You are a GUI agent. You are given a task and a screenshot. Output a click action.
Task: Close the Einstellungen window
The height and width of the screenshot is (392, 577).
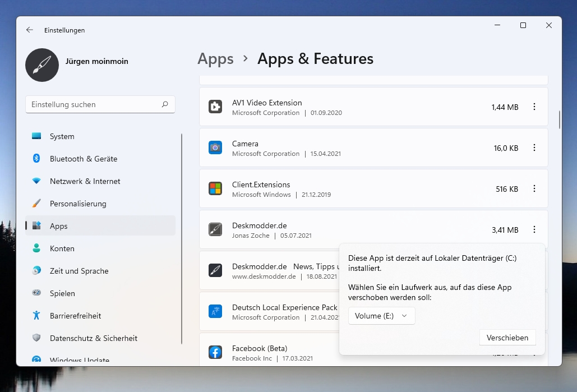coord(548,25)
